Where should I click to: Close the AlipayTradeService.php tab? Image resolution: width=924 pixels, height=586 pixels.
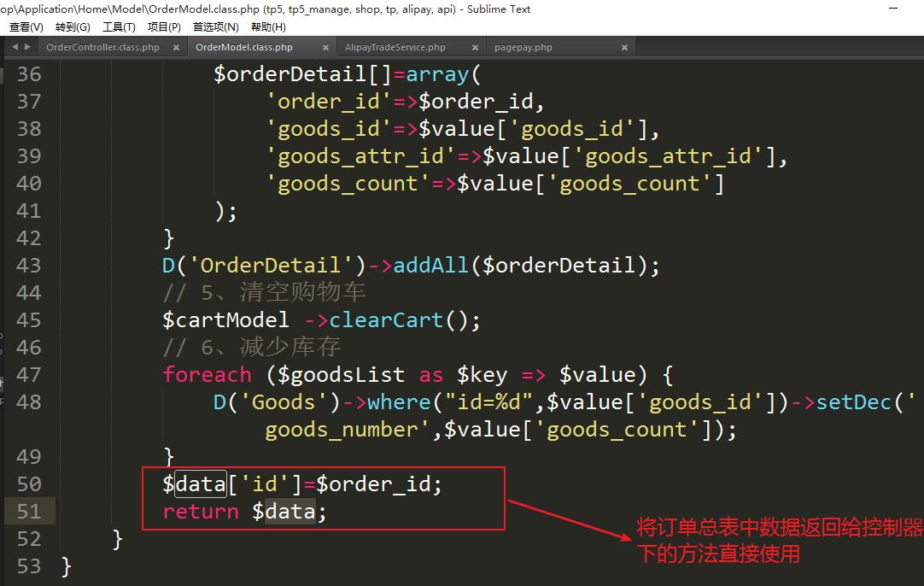point(475,48)
